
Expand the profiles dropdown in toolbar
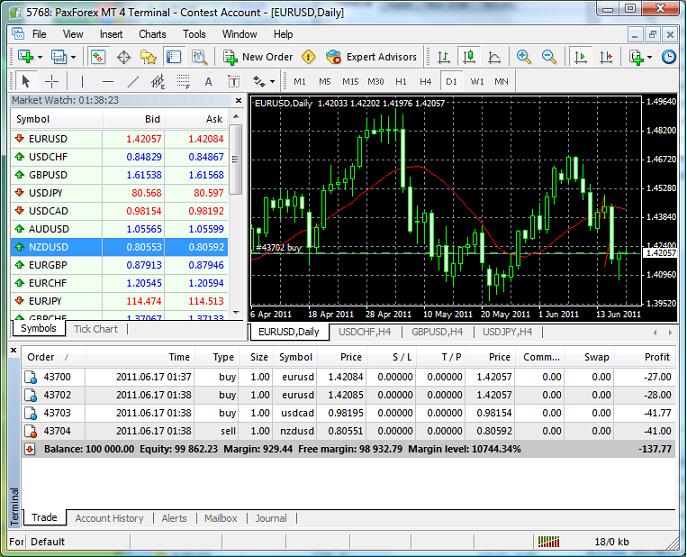coord(72,57)
